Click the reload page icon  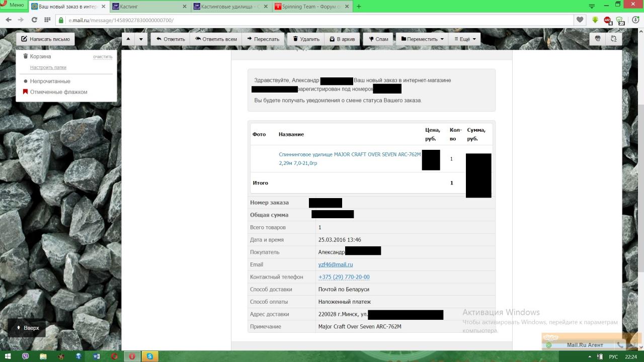pyautogui.click(x=34, y=20)
